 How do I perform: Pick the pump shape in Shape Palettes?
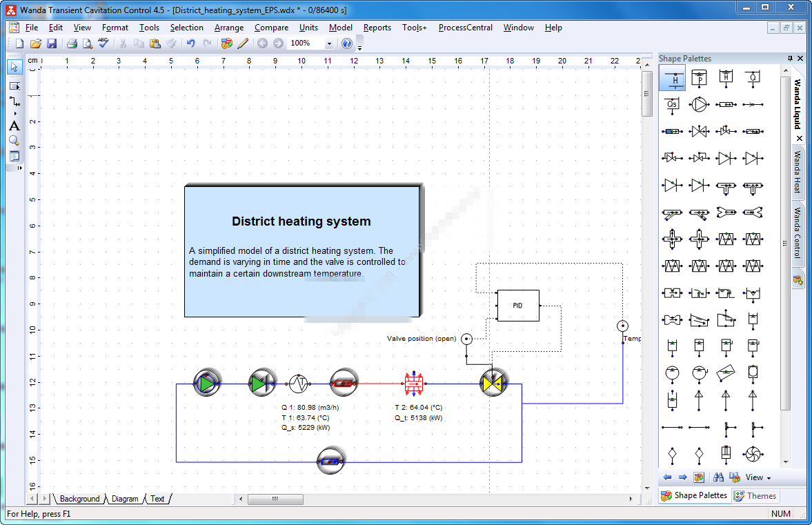coord(699,105)
